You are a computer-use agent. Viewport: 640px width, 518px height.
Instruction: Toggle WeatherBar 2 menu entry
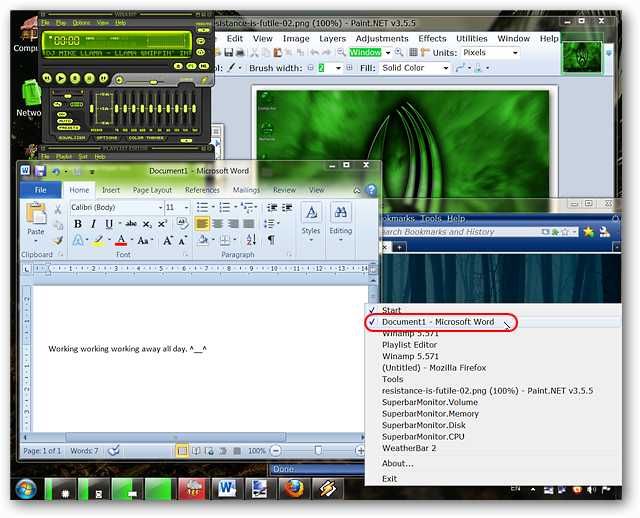(493, 448)
